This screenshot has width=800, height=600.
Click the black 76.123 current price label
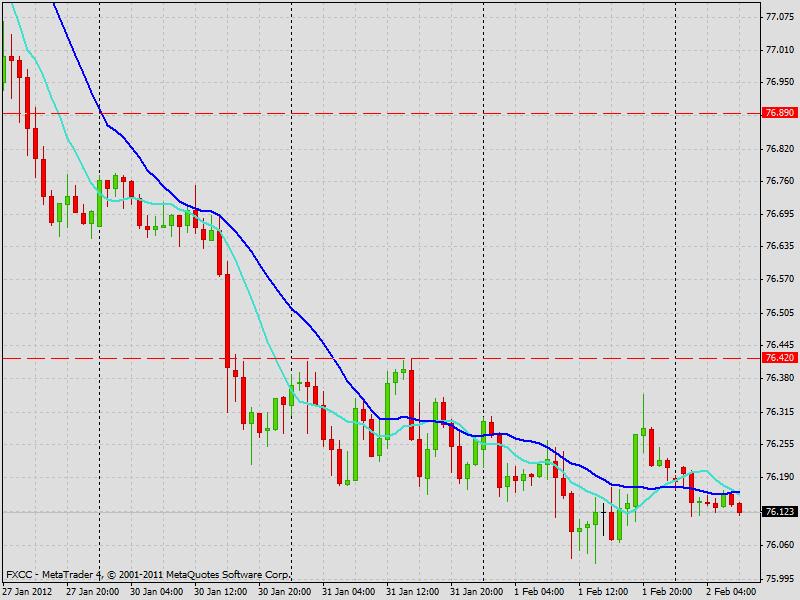pos(780,511)
